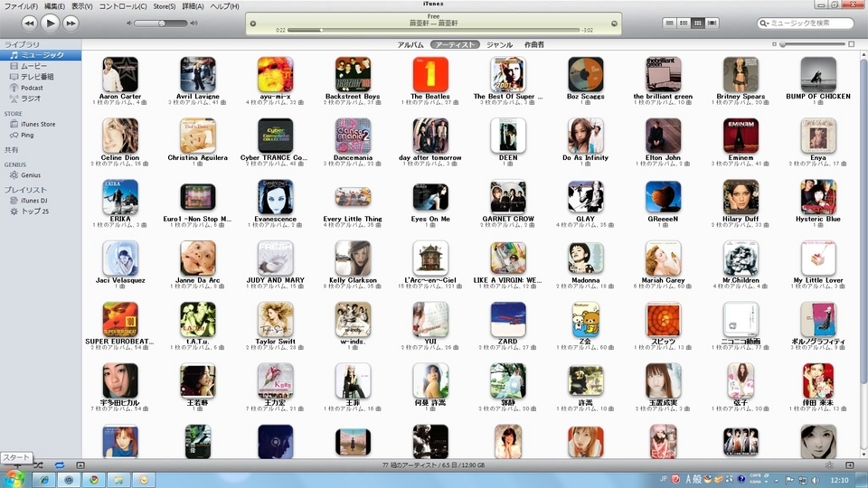Click the Britney Spears artist name
868x488 pixels.
741,97
